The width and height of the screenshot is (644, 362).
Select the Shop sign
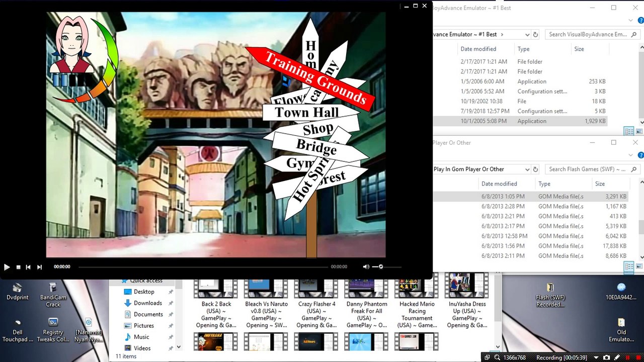click(318, 130)
